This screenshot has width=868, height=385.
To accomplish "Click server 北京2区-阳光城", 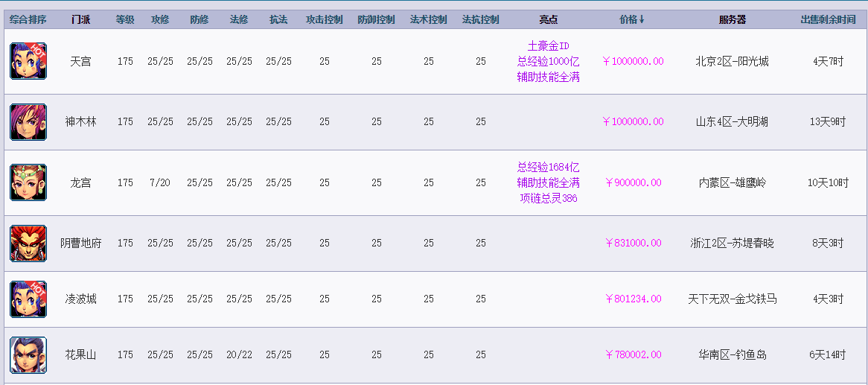I will [x=733, y=62].
